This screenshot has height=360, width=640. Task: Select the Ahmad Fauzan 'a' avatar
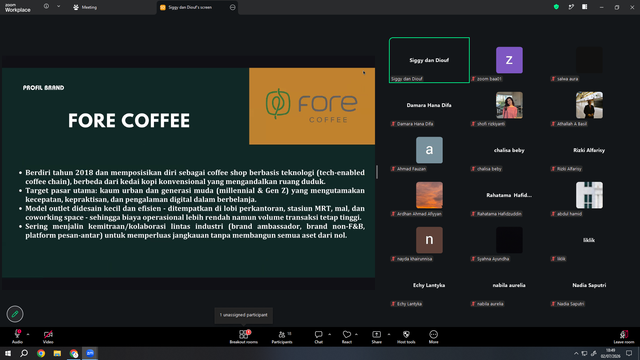[429, 150]
